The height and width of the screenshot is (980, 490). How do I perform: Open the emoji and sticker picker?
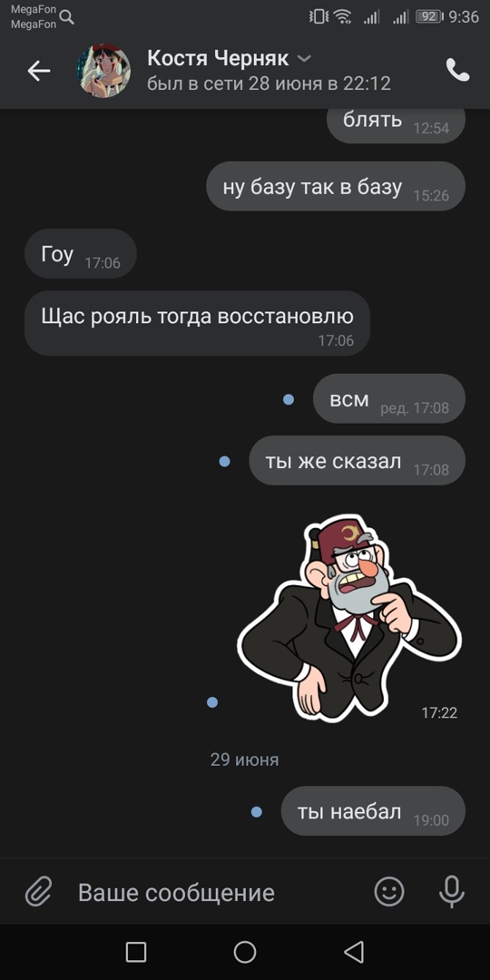click(x=388, y=891)
